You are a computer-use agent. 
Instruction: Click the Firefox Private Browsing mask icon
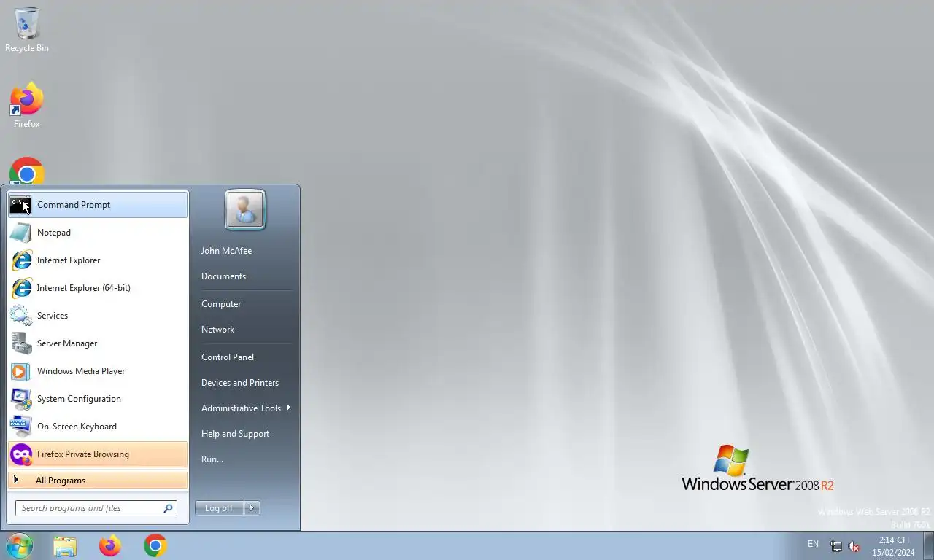[20, 454]
